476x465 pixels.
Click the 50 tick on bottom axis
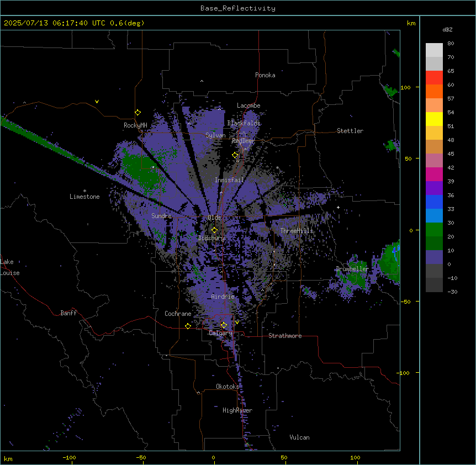[284, 458]
